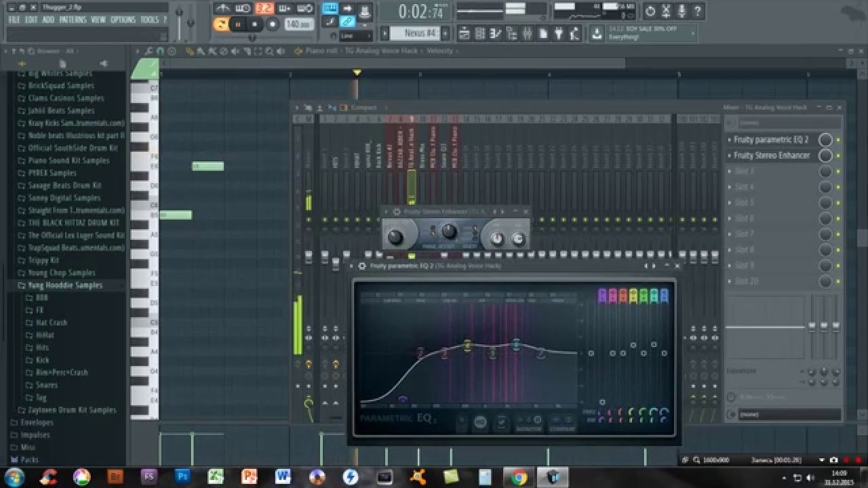Viewport: 868px width, 488px height.
Task: Click the undo history circular-arrow icon
Action: [650, 12]
